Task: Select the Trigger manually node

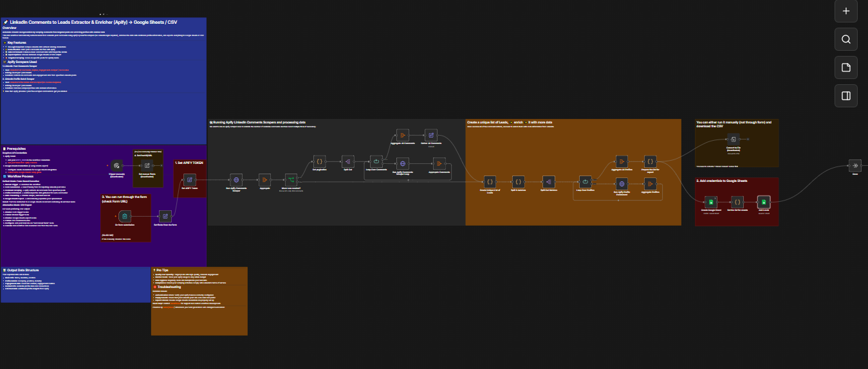Action: 116,166
